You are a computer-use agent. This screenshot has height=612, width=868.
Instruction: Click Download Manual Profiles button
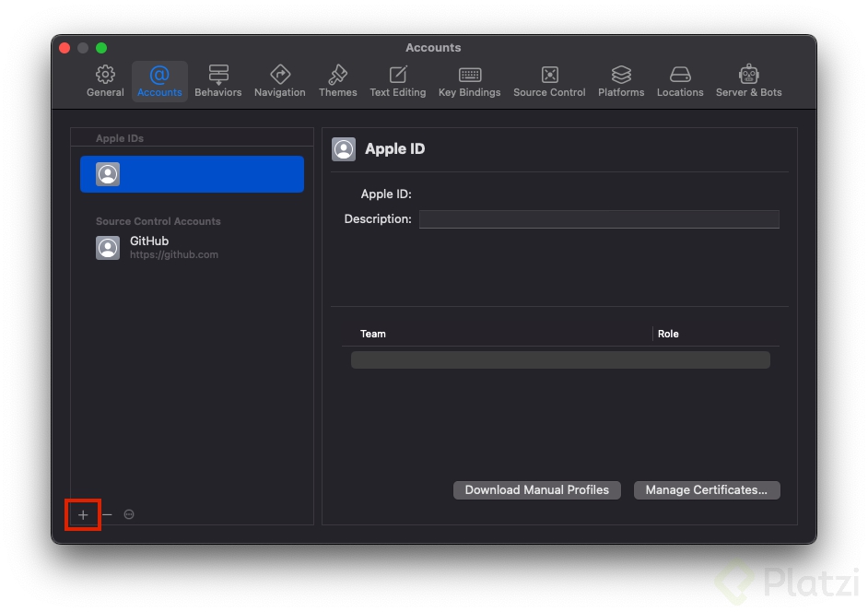click(537, 490)
